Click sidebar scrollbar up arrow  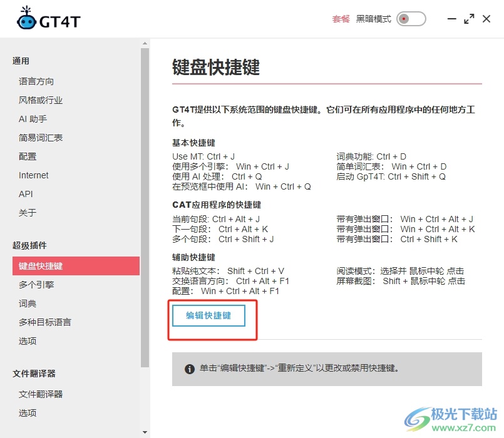tap(145, 43)
